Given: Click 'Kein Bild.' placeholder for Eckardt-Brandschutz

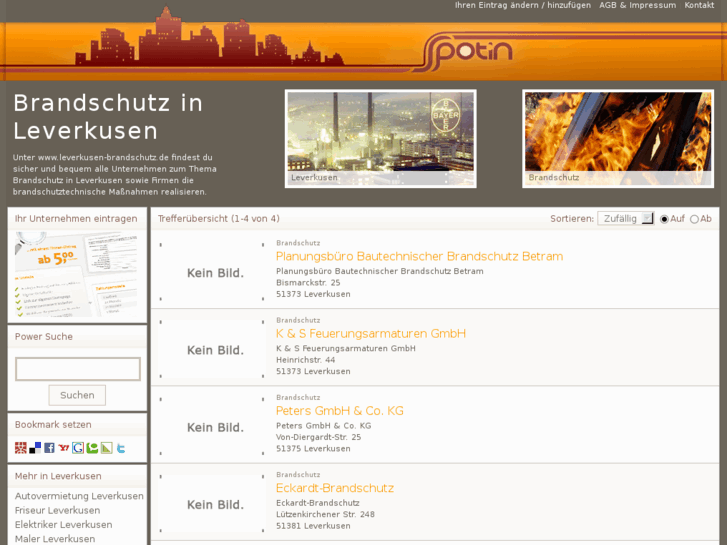Looking at the screenshot, I should pyautogui.click(x=212, y=504).
